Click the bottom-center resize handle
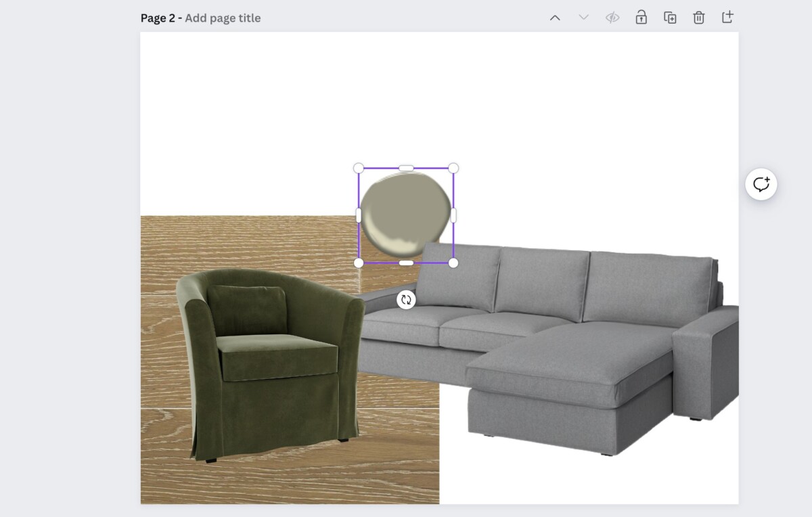Image resolution: width=812 pixels, height=517 pixels. (x=405, y=263)
